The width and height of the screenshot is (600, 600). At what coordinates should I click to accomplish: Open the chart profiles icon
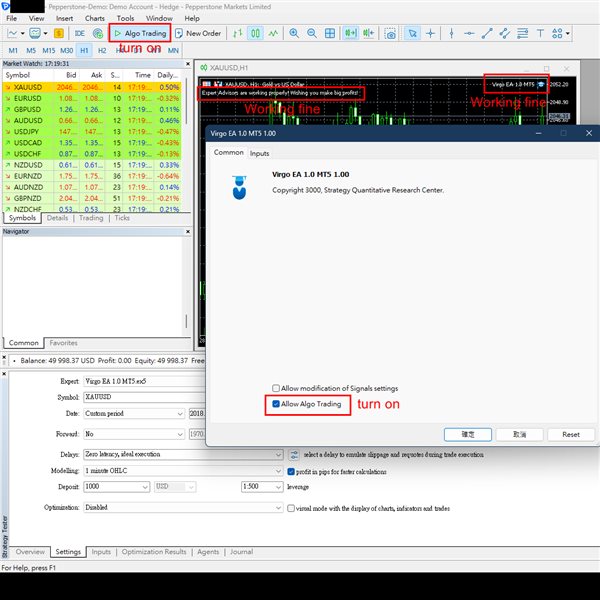(x=38, y=34)
